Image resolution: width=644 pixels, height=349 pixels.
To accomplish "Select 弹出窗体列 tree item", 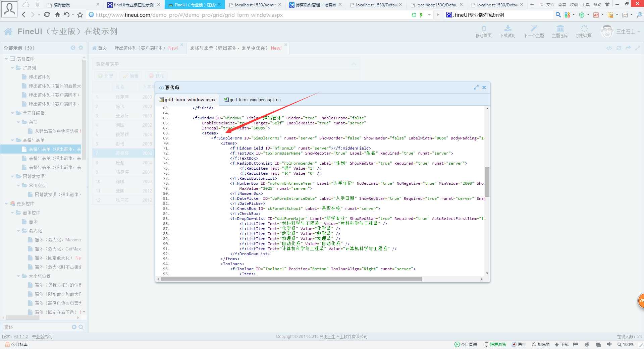I will click(x=40, y=77).
